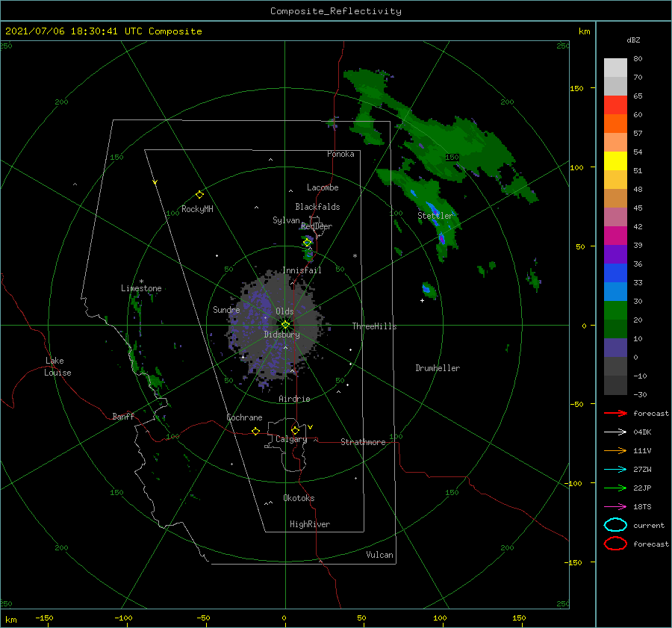672x628 pixels.
Task: Click the Composite_Reflectivity title
Action: pyautogui.click(x=336, y=11)
